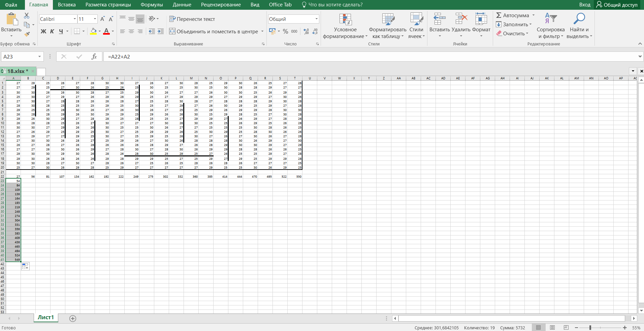Screen dimensions: 644x331
Task: Click the Name Box showing A23
Action: click(x=23, y=57)
